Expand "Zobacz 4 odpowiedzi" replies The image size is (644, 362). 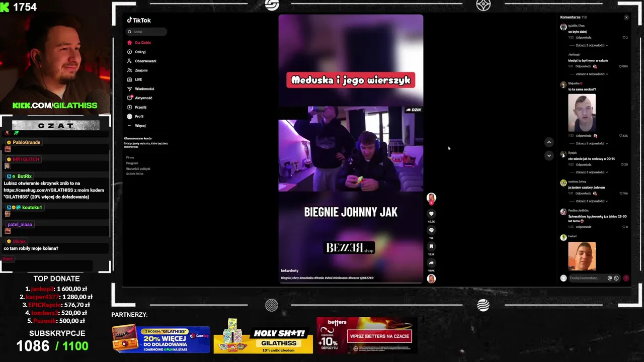[592, 74]
